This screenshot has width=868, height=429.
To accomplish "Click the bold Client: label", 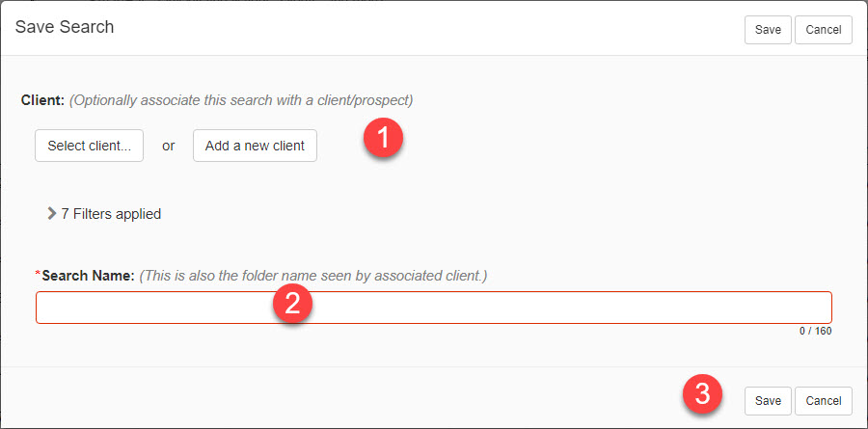I will (x=43, y=100).
